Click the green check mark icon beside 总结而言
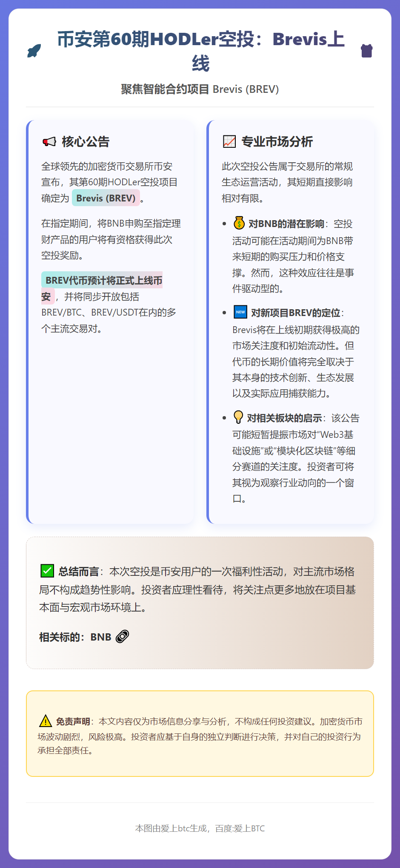Screen dimensions: 400x868 click(x=47, y=571)
